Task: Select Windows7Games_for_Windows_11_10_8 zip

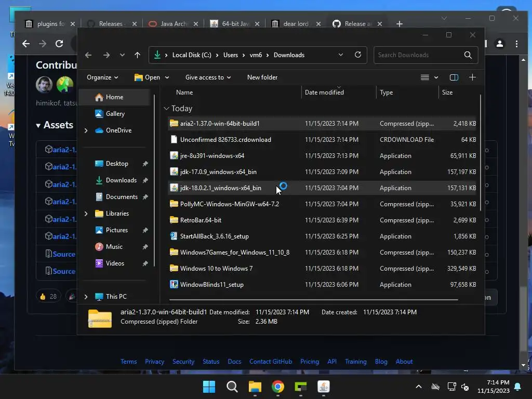Action: pos(322,252)
